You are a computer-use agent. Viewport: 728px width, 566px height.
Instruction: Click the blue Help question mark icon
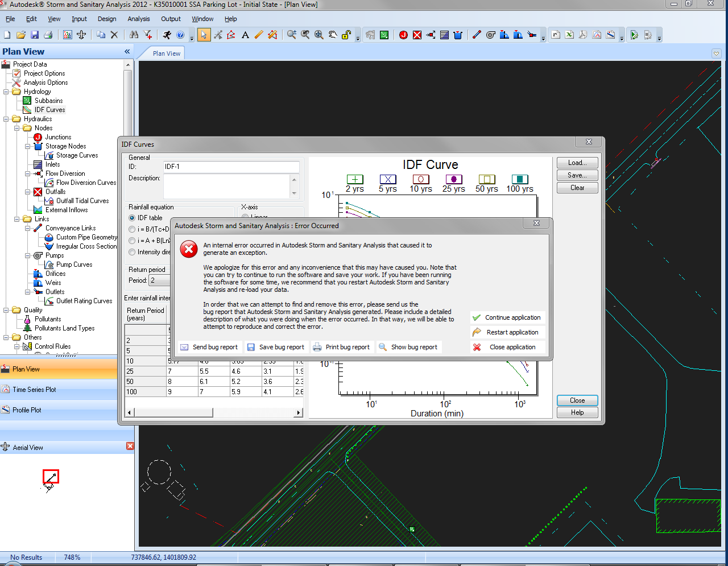[180, 35]
